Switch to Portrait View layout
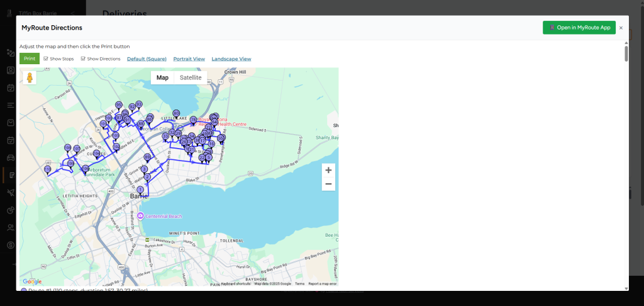 pyautogui.click(x=189, y=59)
